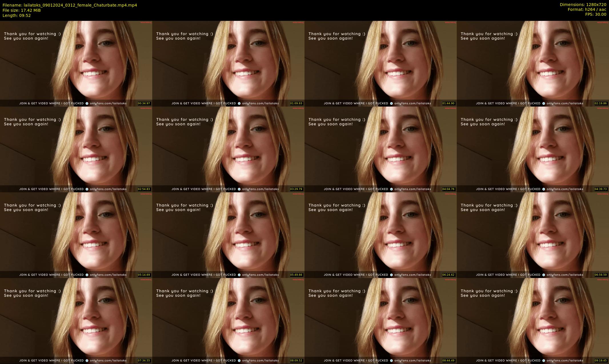609x364 pixels.
Task: Select the frame thumbnail stamped 01:44.90
Action: [380, 63]
